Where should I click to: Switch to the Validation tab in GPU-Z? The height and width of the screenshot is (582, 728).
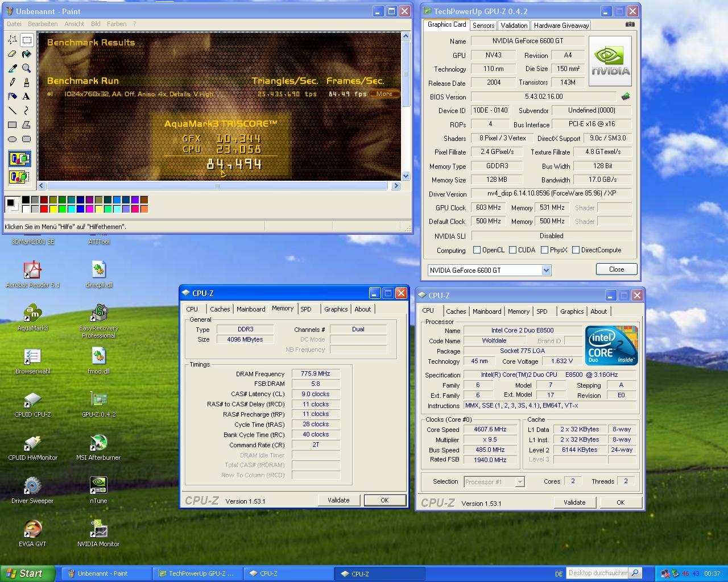(514, 26)
